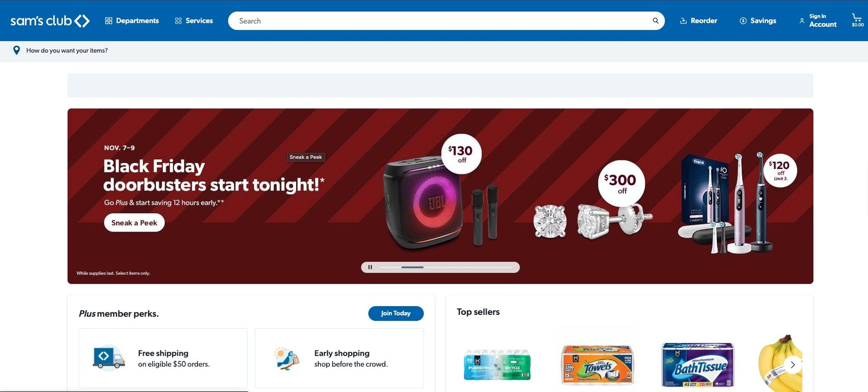Click the Reorder icon
868x392 pixels.
point(683,21)
